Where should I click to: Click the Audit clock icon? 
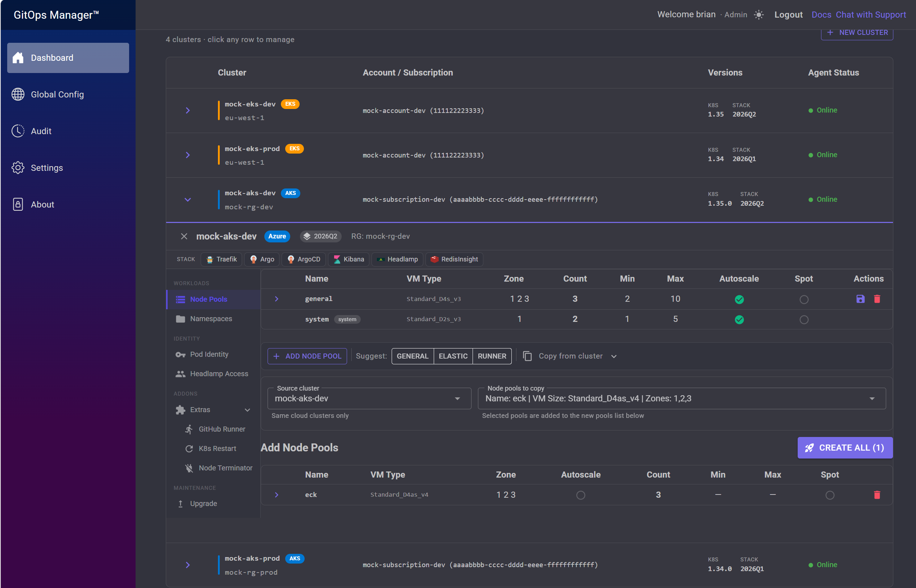[x=18, y=131]
